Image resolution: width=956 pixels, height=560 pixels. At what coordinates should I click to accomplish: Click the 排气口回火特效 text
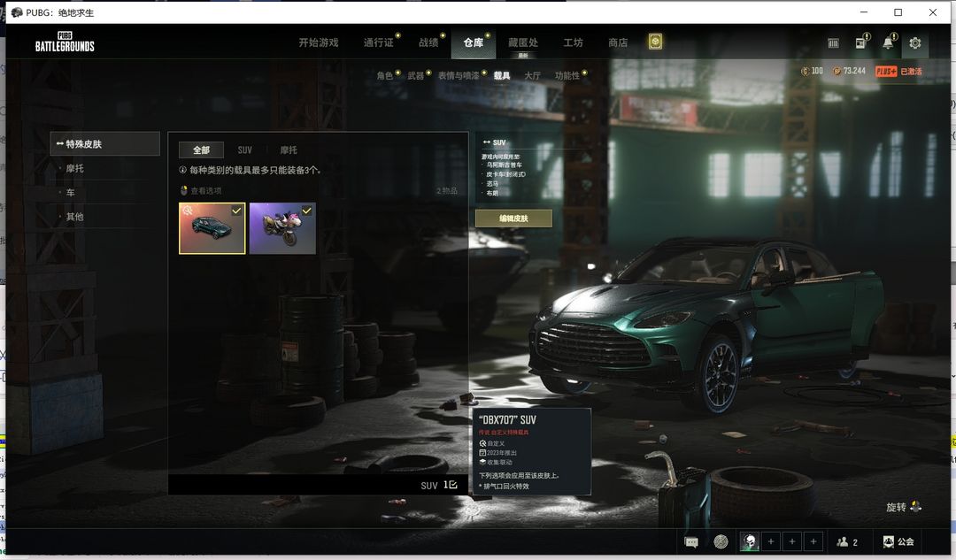click(x=506, y=487)
